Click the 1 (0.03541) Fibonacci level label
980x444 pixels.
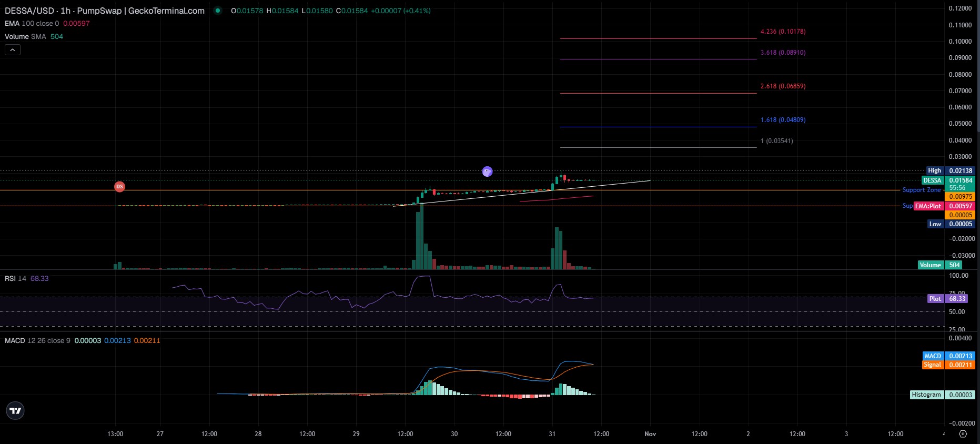point(776,141)
